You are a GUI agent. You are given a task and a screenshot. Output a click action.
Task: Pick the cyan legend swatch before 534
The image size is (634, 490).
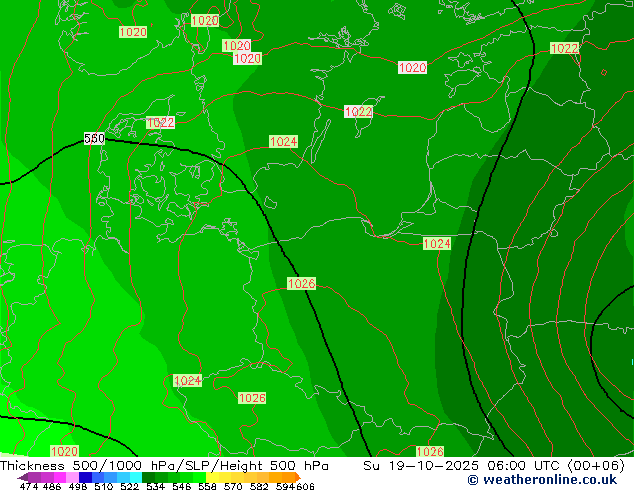pyautogui.click(x=136, y=477)
